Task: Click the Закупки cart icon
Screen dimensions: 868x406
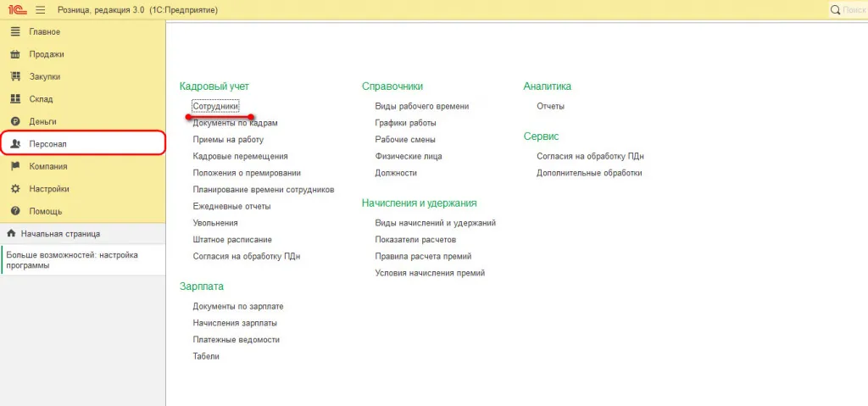Action: coord(14,76)
